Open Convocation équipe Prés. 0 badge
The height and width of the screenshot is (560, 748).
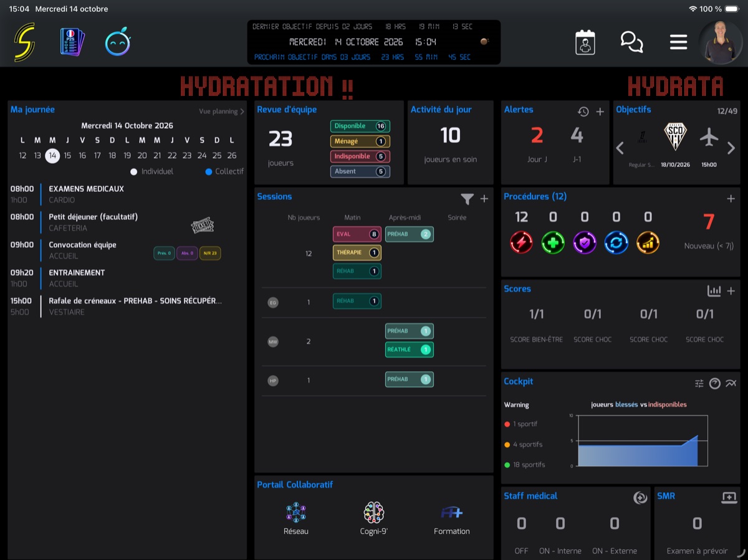pos(164,253)
